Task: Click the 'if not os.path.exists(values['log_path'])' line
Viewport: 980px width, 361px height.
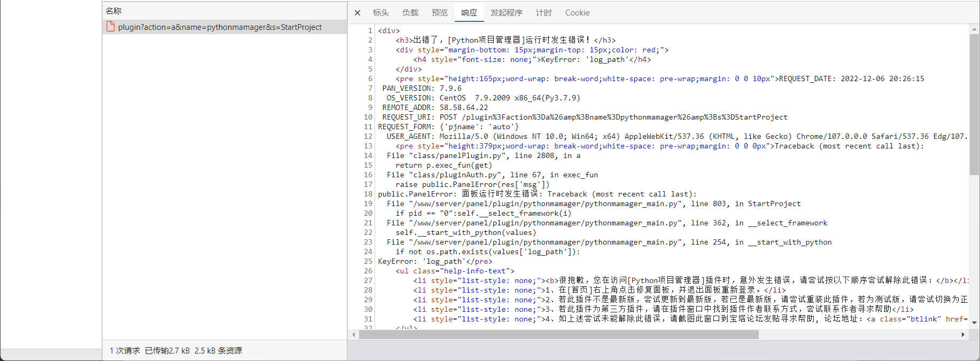Action: pos(488,252)
